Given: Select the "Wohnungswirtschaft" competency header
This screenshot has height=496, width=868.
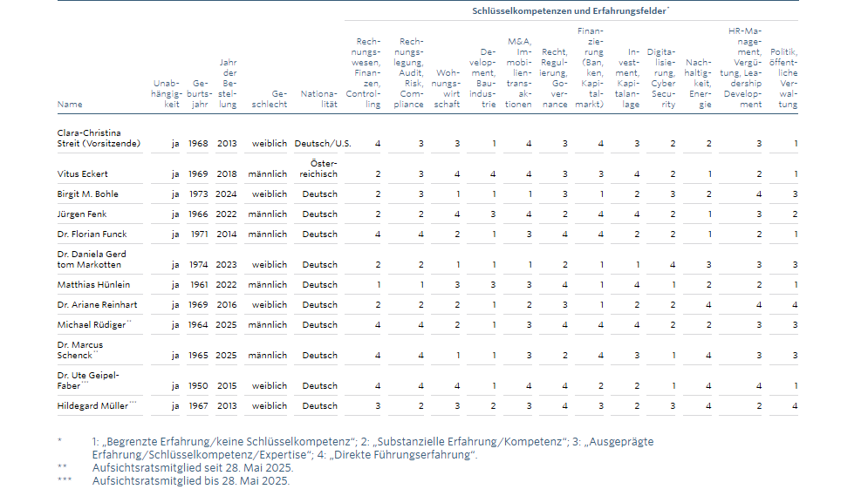Looking at the screenshot, I should (447, 89).
